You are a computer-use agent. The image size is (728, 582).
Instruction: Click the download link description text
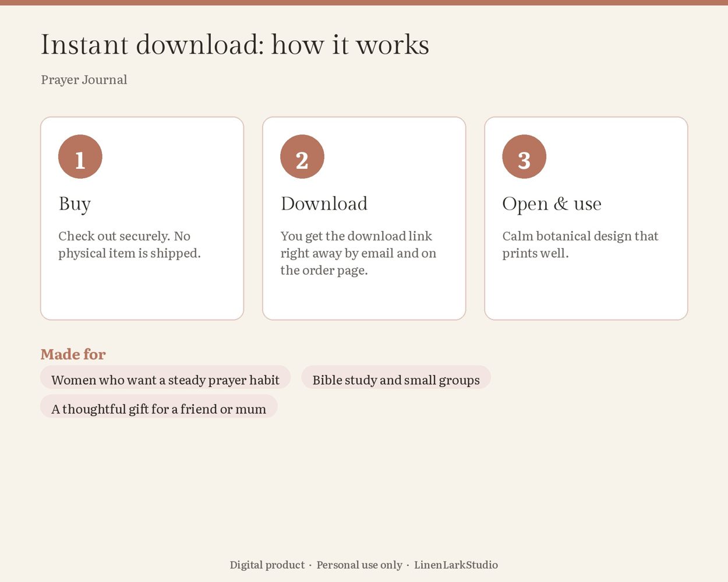tap(358, 253)
